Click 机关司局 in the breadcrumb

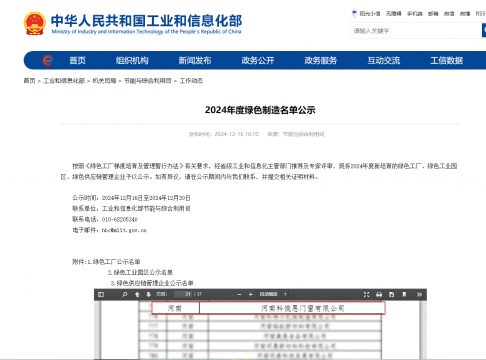click(x=104, y=81)
